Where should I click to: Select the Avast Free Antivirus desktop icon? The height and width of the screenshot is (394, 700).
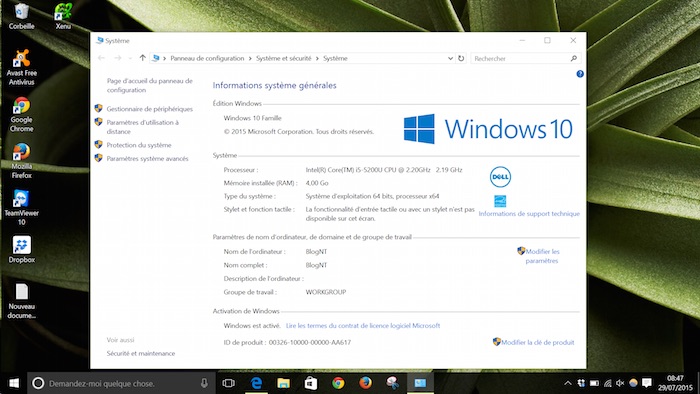pyautogui.click(x=21, y=67)
